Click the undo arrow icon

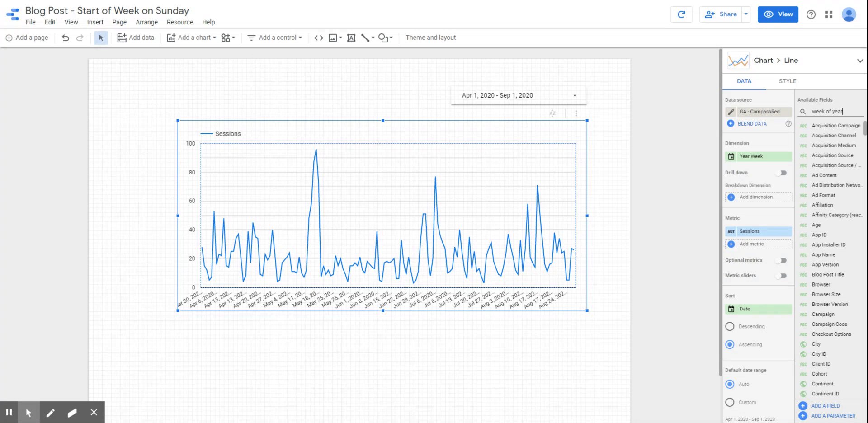point(66,38)
